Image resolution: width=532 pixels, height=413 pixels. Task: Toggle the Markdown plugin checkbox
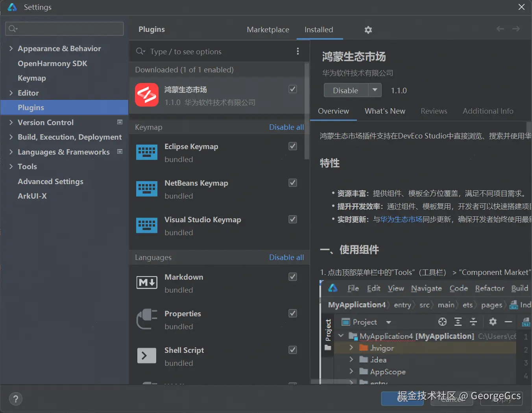[293, 277]
